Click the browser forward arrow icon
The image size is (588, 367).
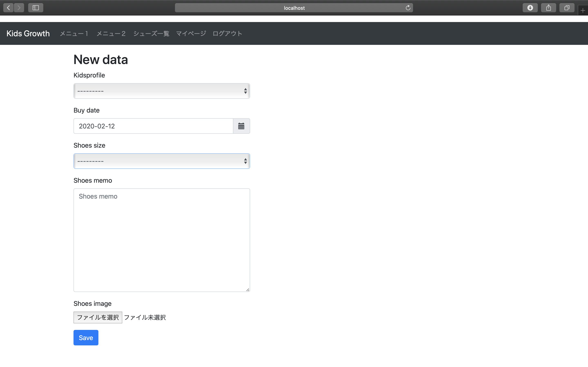[19, 8]
